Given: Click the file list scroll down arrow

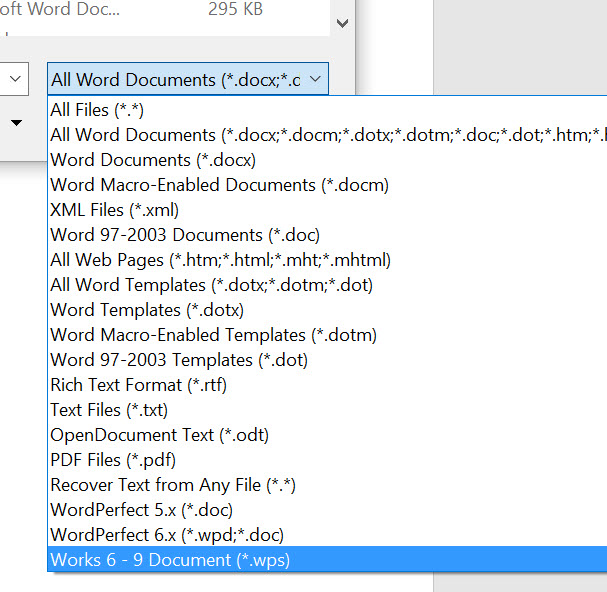Looking at the screenshot, I should pos(343,23).
